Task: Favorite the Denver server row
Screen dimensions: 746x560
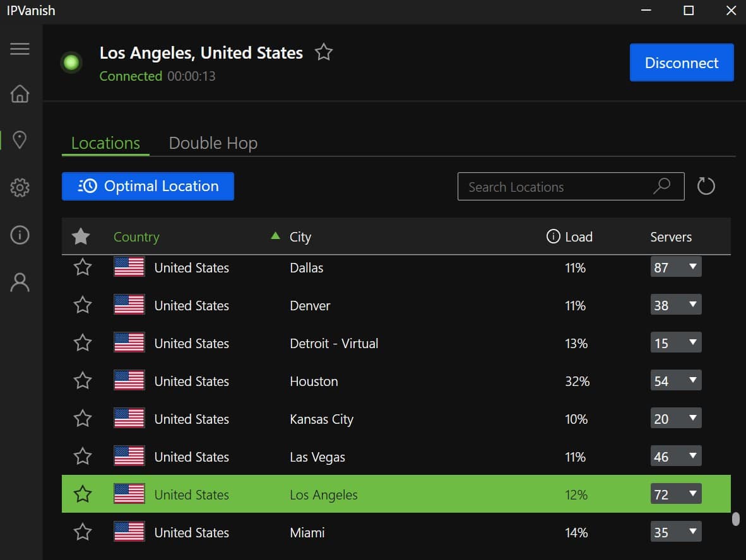Action: coord(82,305)
